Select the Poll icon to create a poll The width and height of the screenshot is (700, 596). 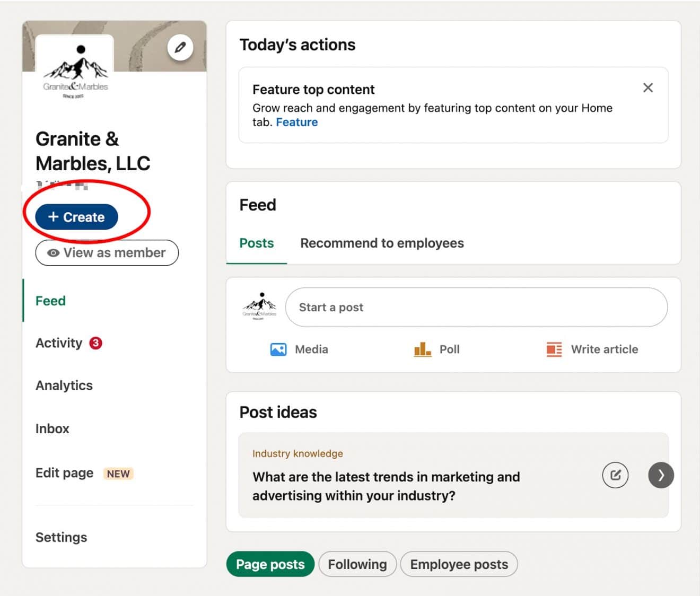click(x=421, y=349)
